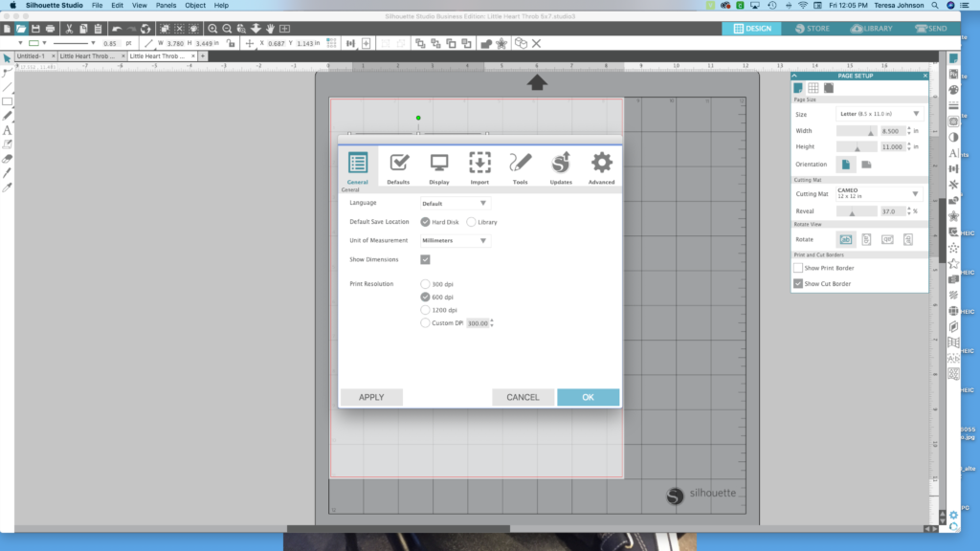The height and width of the screenshot is (551, 980).
Task: Select the Text tool in left toolbar
Action: [x=7, y=130]
